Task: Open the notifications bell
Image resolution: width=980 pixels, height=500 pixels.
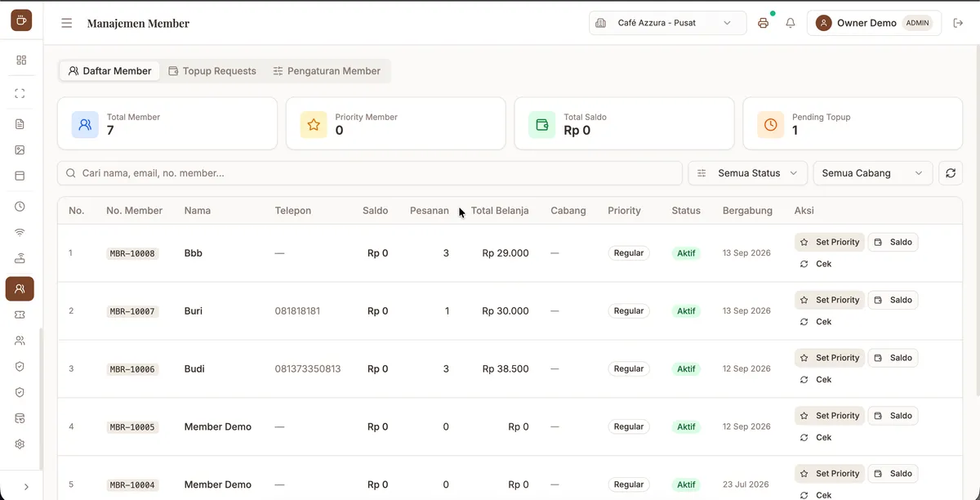Action: [x=791, y=23]
